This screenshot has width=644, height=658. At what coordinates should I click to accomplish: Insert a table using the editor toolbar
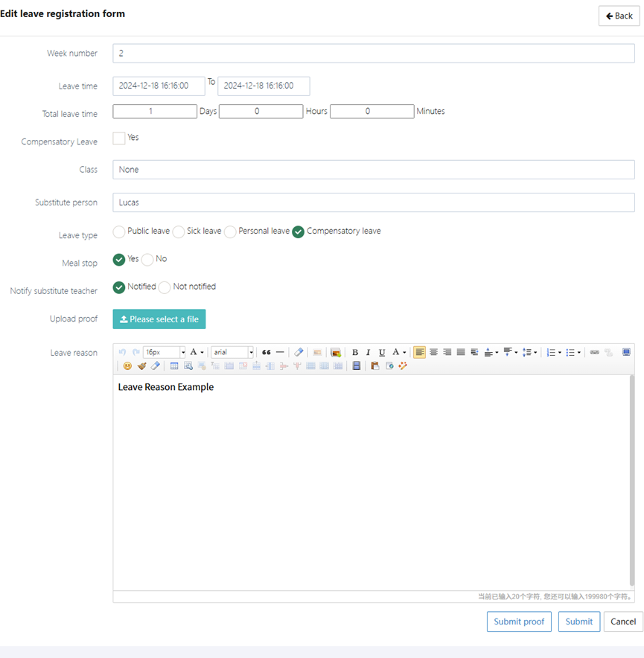174,366
